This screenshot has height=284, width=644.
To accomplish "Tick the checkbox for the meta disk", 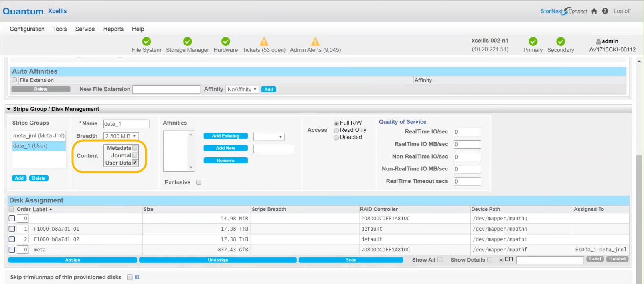I will [x=12, y=250].
